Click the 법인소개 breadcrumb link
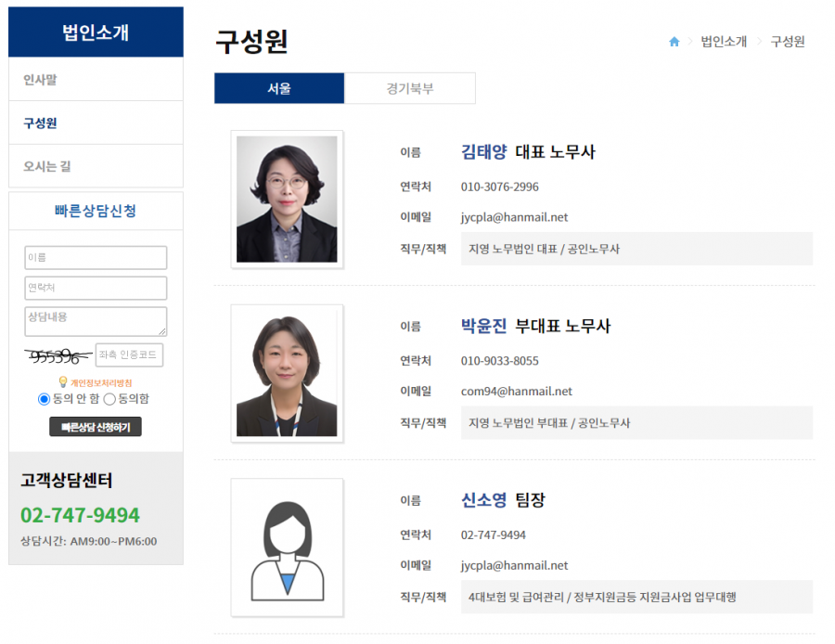The image size is (835, 644). 724,42
